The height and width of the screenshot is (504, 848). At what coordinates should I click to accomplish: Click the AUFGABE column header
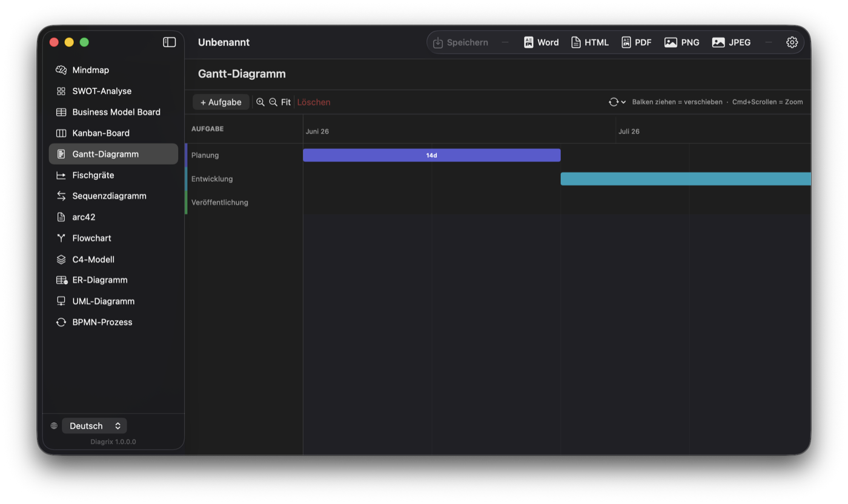[208, 129]
